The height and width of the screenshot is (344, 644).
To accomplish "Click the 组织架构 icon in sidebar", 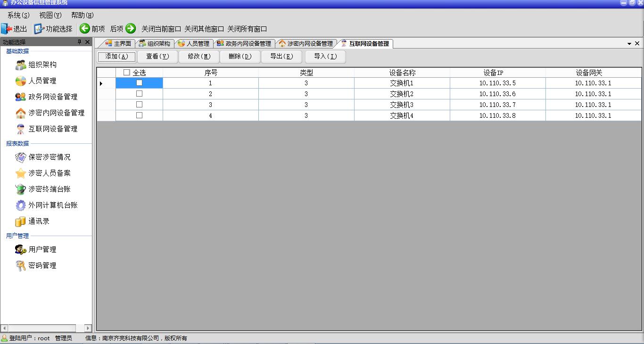I will click(20, 65).
